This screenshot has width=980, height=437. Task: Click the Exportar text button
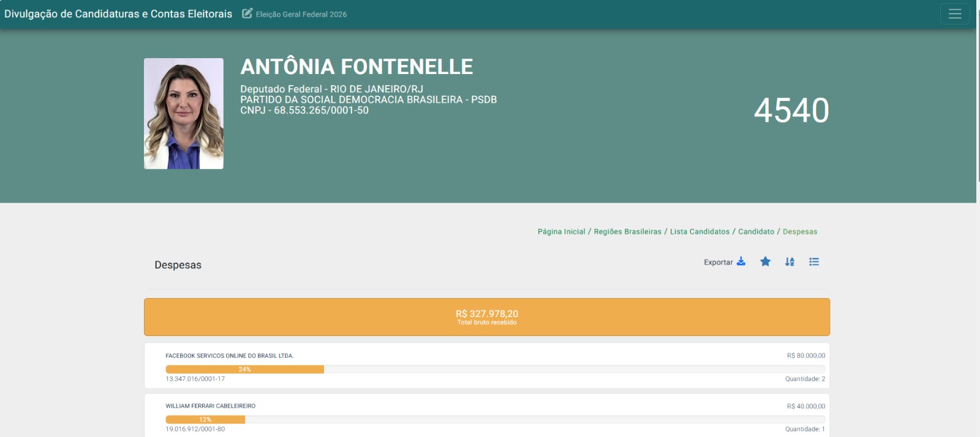coord(718,262)
